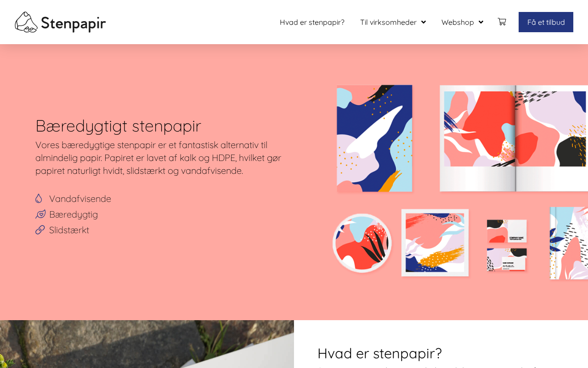Viewport: 588px width, 368px height.
Task: Click the Få et tilbud button
Action: click(x=546, y=22)
